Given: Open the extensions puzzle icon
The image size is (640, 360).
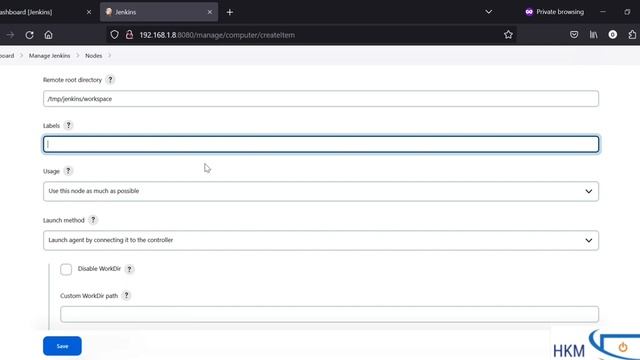Looking at the screenshot, I should coord(632,35).
